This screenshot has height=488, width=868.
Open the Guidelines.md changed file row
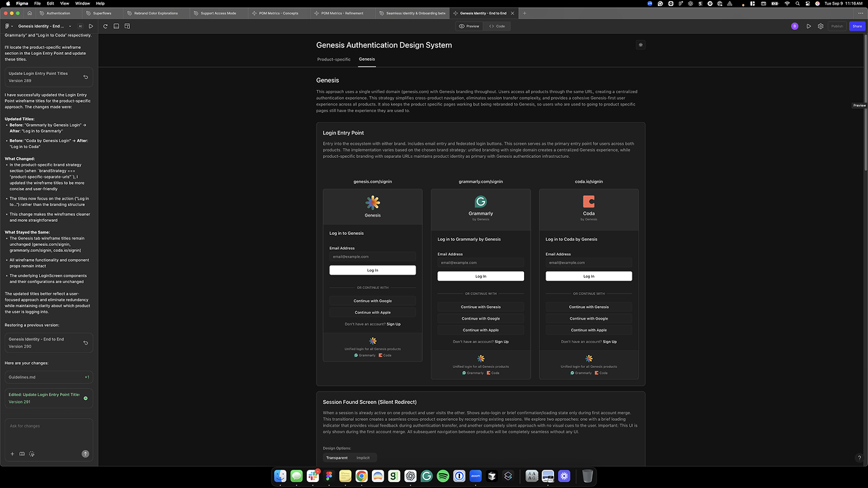(x=49, y=377)
